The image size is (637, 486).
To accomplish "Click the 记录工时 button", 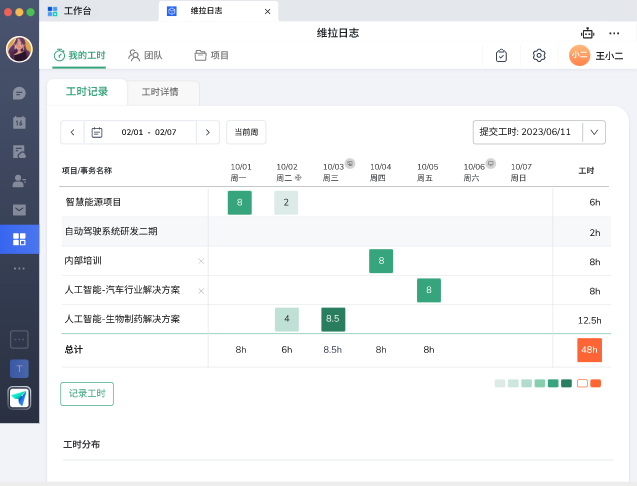I will click(x=87, y=394).
